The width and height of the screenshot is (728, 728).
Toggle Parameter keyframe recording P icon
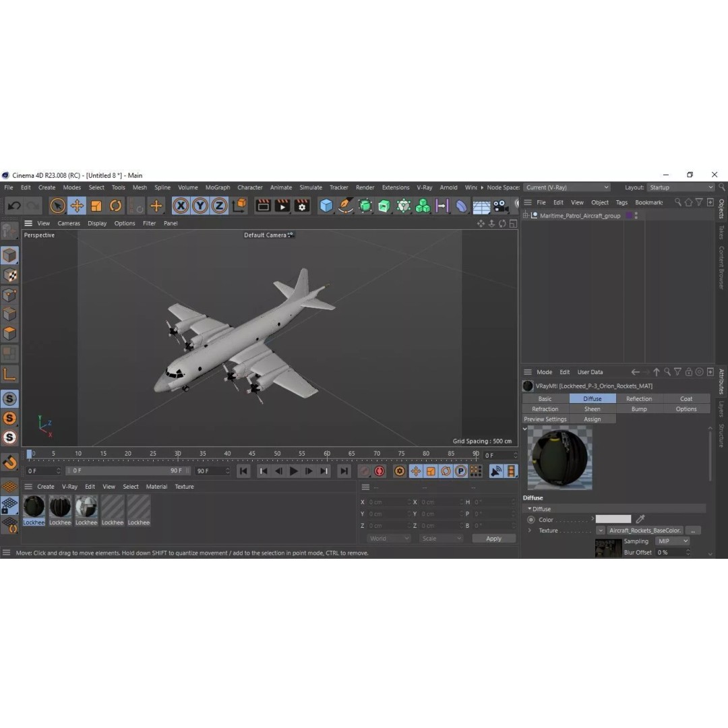tap(460, 471)
